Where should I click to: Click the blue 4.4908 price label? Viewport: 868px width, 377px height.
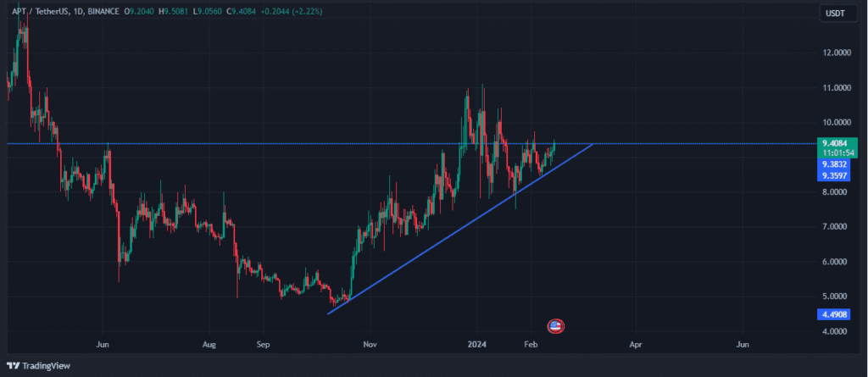point(832,314)
